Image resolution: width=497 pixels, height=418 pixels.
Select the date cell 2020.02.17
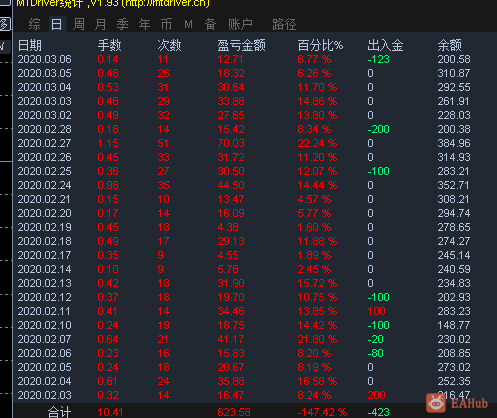coord(44,255)
